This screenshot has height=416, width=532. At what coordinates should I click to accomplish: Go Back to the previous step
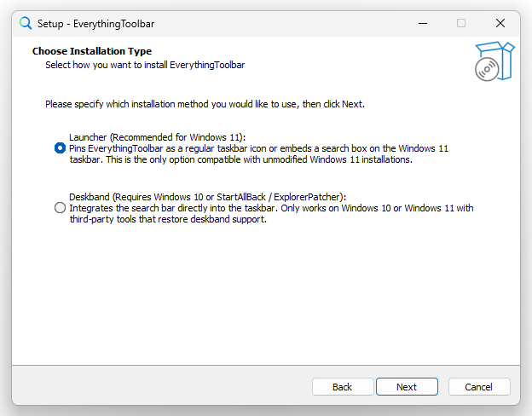[x=343, y=387]
